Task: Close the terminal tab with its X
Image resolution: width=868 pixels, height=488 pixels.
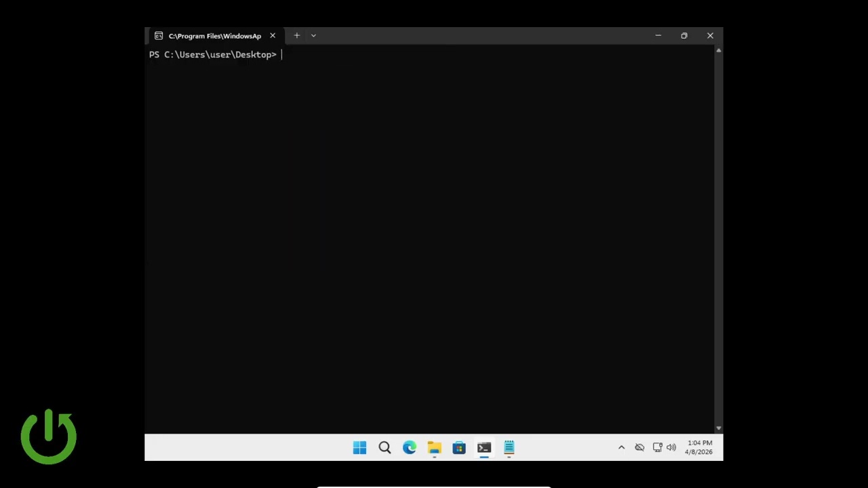Action: click(x=273, y=36)
